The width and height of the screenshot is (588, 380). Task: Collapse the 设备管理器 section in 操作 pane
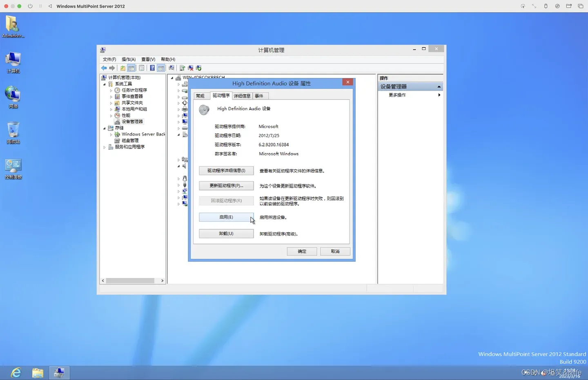point(439,87)
